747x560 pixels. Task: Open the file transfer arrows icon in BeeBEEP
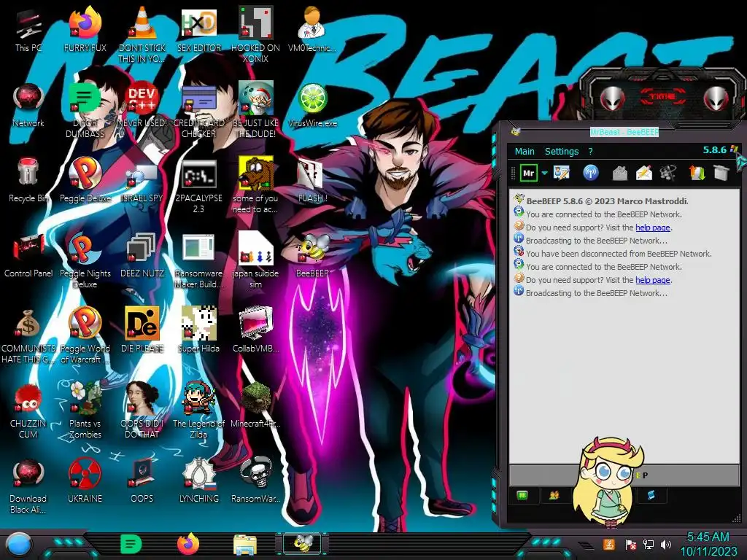point(697,172)
